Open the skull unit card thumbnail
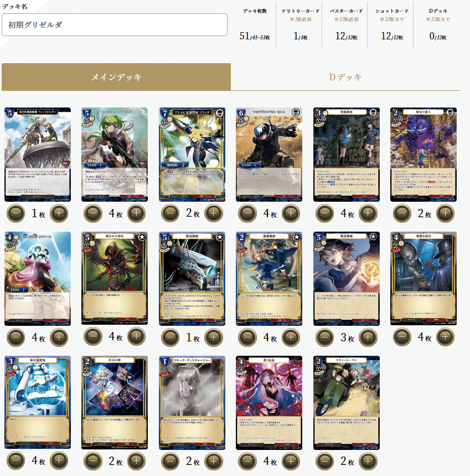The image size is (470, 476). pyautogui.click(x=38, y=279)
